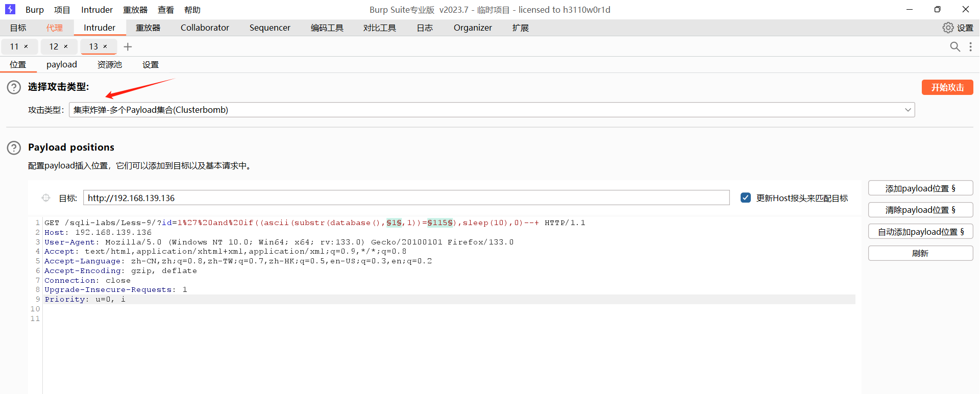This screenshot has height=394, width=980.
Task: Open the 重放器 menu in menu bar
Action: pyautogui.click(x=135, y=10)
